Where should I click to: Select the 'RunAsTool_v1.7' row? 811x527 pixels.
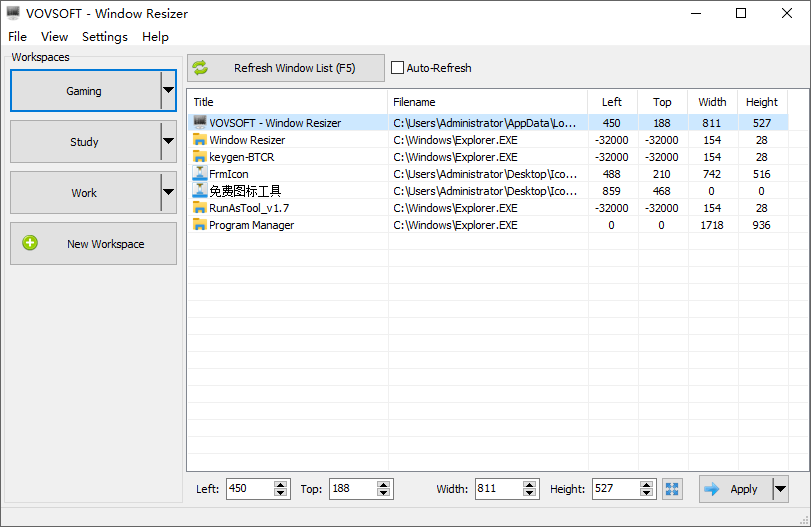click(488, 208)
